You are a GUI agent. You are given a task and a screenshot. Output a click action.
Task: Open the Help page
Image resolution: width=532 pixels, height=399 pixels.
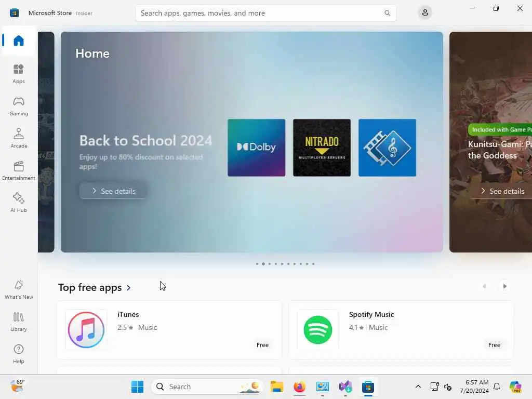pyautogui.click(x=19, y=354)
